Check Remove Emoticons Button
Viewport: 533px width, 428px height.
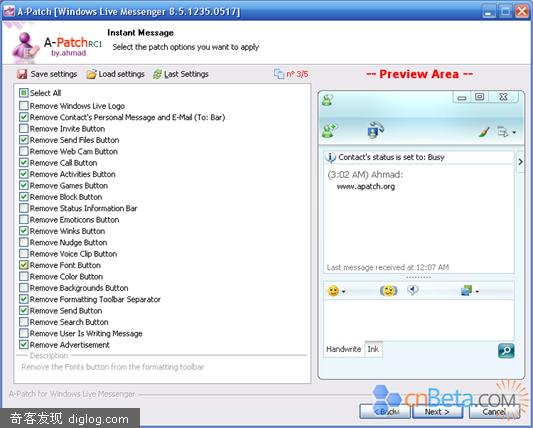pyautogui.click(x=23, y=219)
